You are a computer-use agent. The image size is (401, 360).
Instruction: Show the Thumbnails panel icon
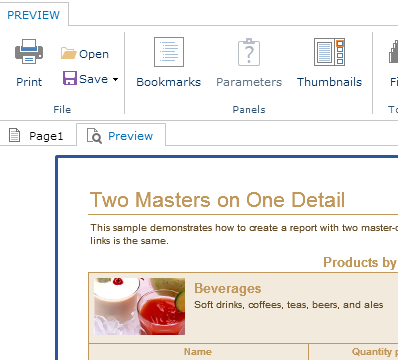pyautogui.click(x=329, y=52)
